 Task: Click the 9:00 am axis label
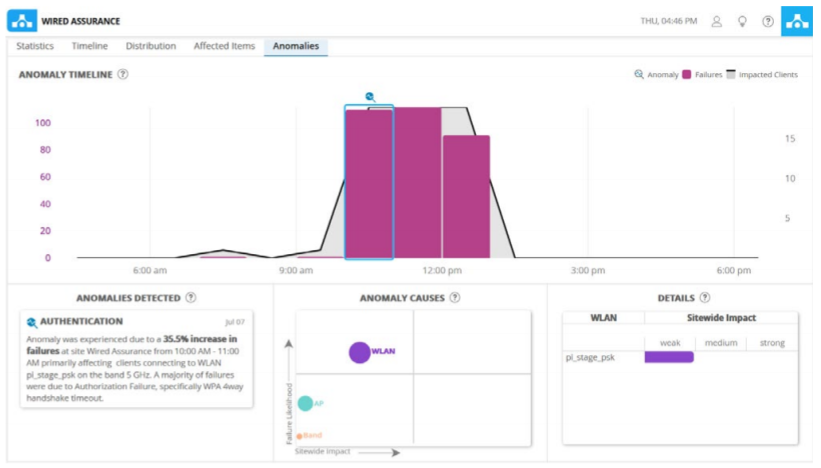tap(296, 271)
